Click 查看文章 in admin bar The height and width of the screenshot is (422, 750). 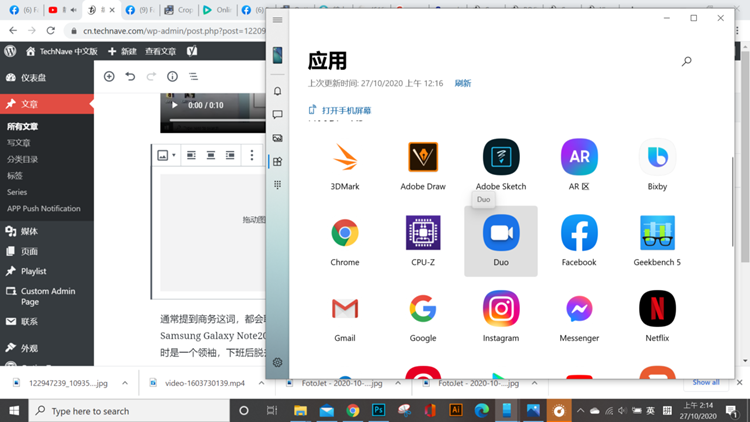[x=161, y=51]
